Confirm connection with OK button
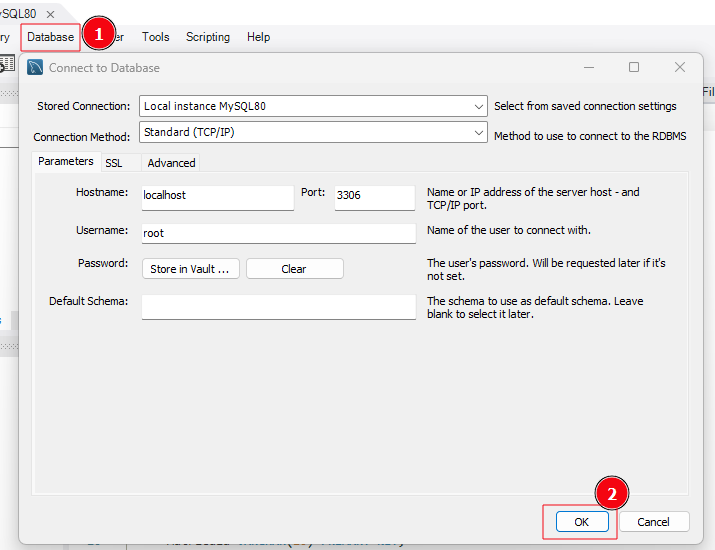This screenshot has width=715, height=550. pyautogui.click(x=582, y=522)
